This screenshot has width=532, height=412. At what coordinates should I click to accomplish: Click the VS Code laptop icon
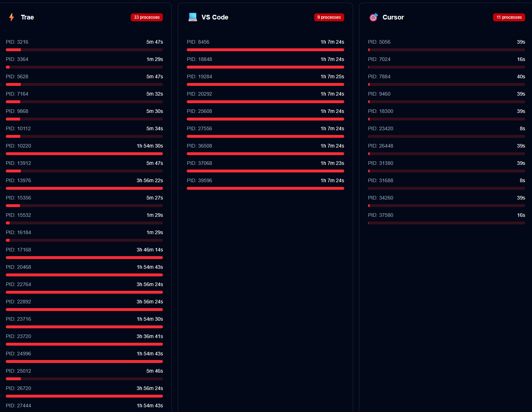point(193,17)
